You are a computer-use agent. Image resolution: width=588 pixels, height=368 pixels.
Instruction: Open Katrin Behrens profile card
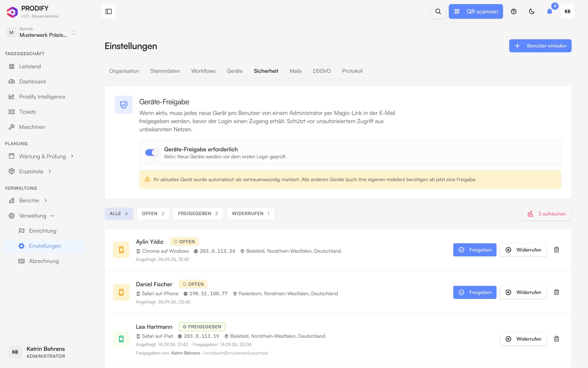coord(44,352)
